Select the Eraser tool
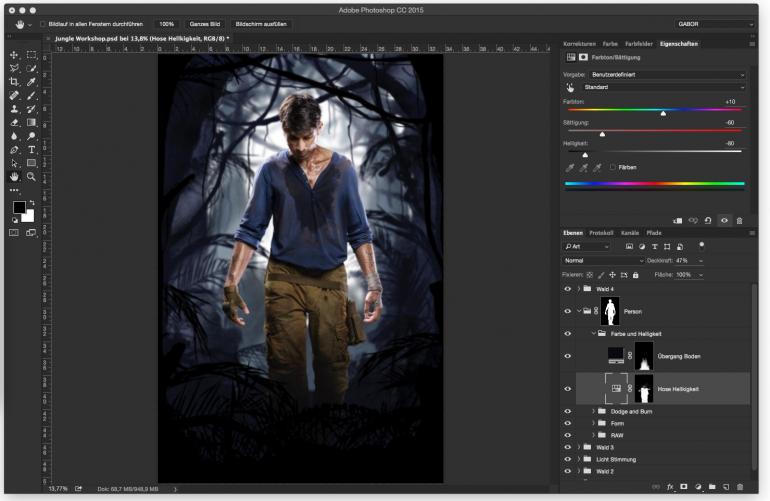 [x=14, y=122]
